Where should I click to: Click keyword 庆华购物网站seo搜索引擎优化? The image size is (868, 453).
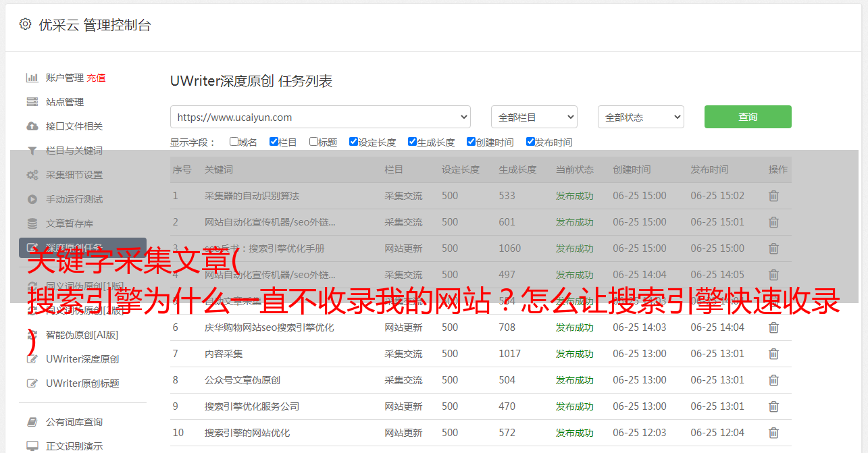click(x=270, y=327)
